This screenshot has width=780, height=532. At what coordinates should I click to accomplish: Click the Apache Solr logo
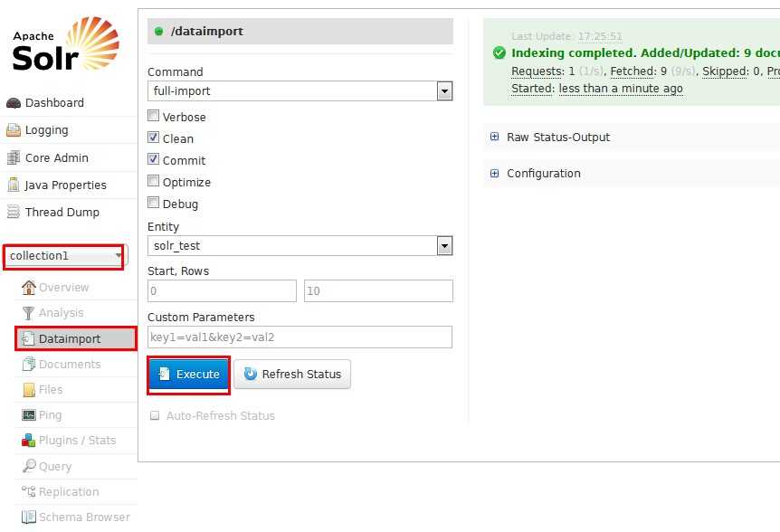tap(66, 43)
